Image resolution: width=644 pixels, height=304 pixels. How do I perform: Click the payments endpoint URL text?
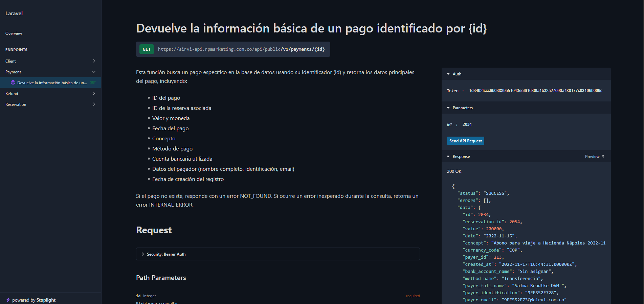[x=241, y=49]
